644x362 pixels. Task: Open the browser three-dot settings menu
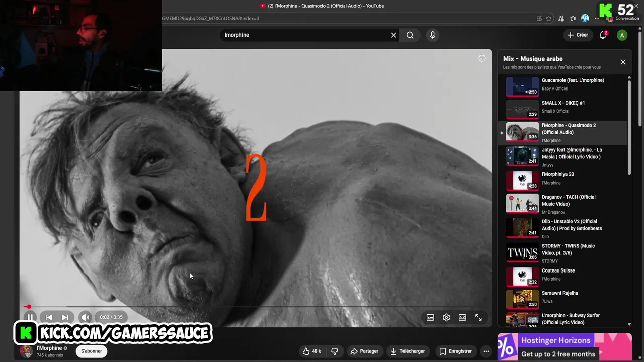597,18
